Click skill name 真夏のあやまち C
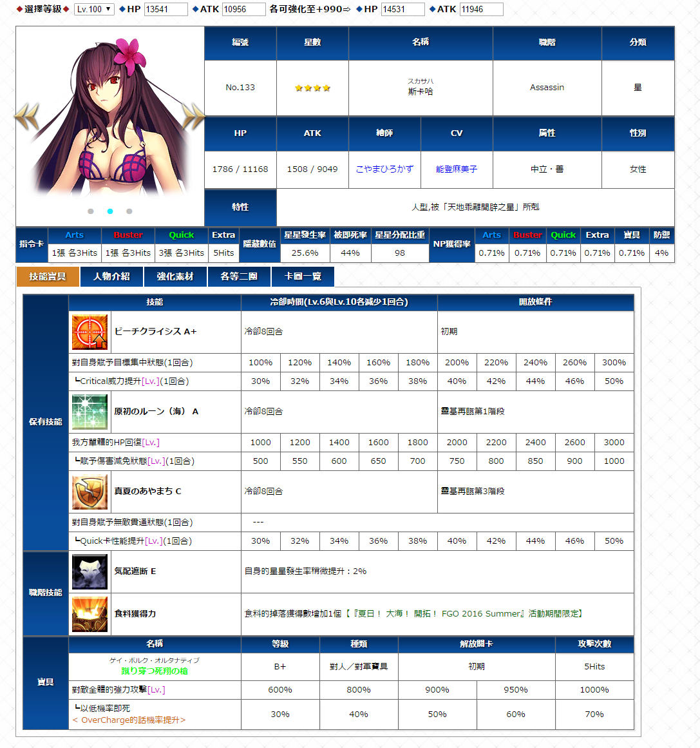Image resolution: width=700 pixels, height=748 pixels. click(148, 492)
